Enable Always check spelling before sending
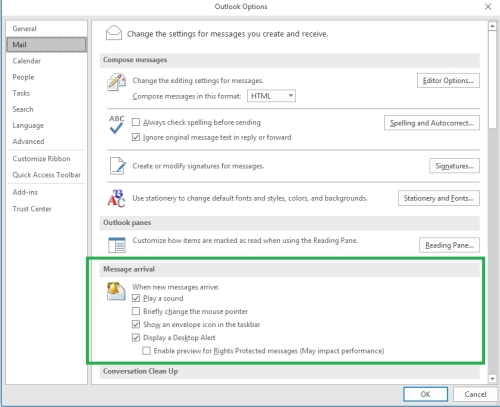500x407 pixels. click(x=136, y=122)
